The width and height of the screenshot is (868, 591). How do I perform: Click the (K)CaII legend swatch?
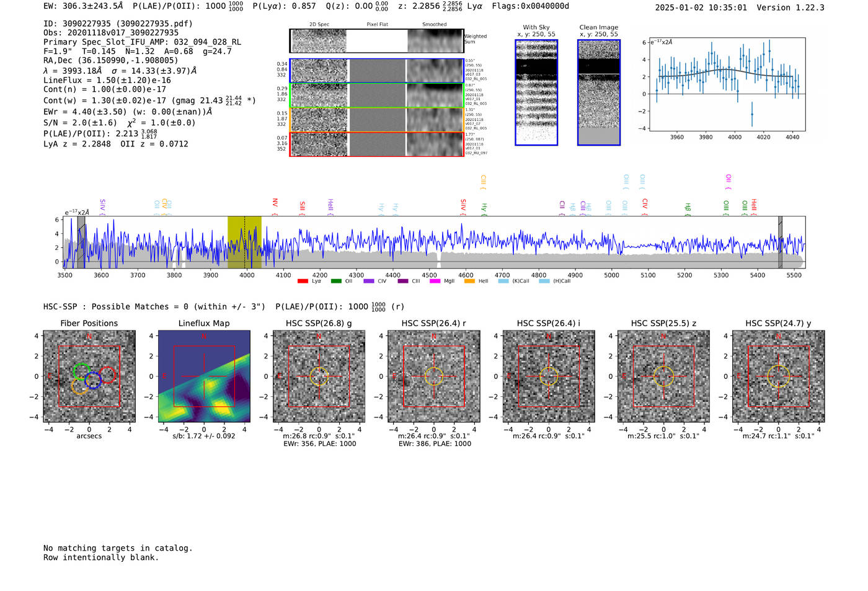[x=503, y=281]
